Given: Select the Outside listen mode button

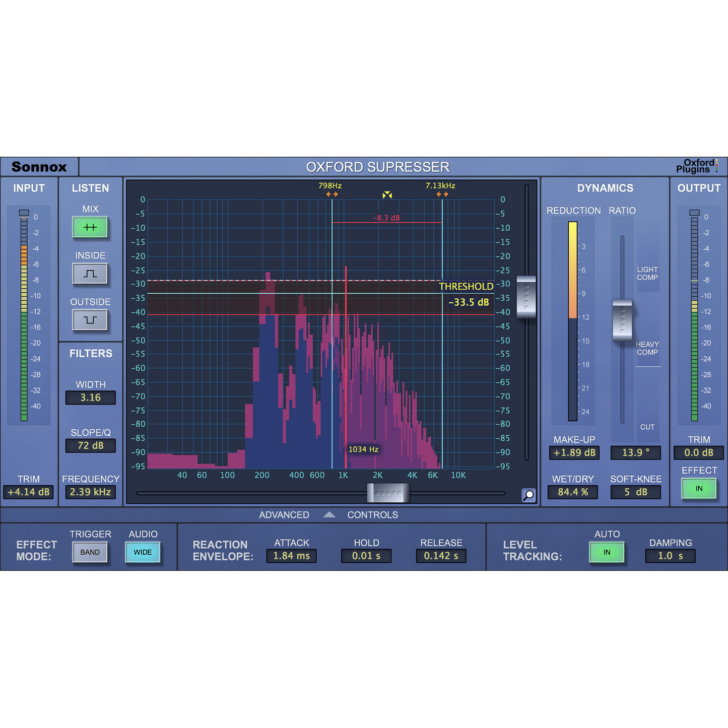Looking at the screenshot, I should click(90, 320).
